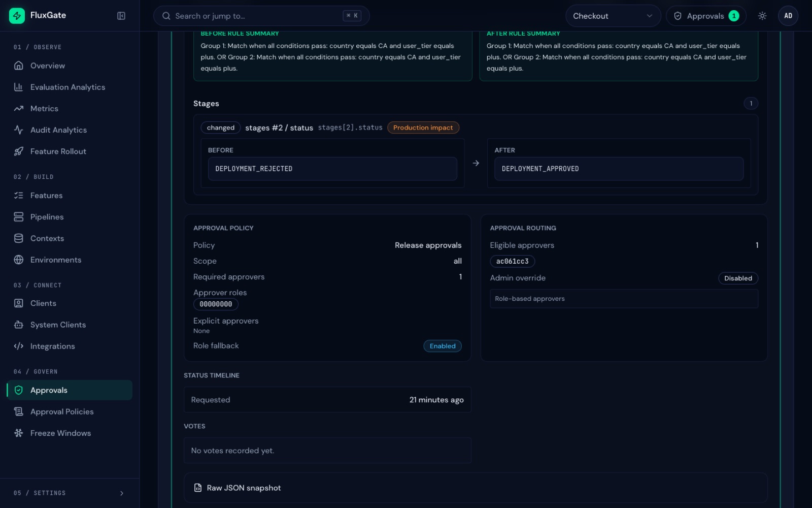Click the Role-based approvers box

click(x=624, y=299)
